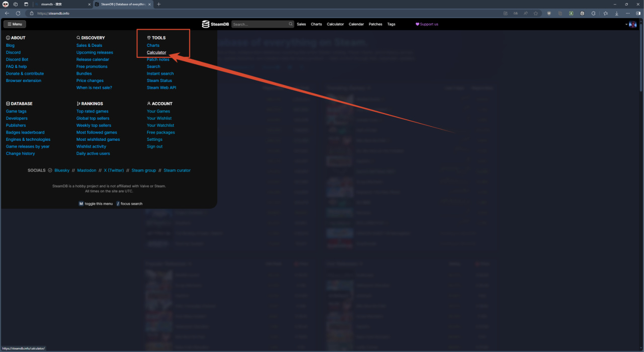The image size is (644, 352).
Task: Click the green extension icon in toolbar
Action: pyautogui.click(x=571, y=13)
